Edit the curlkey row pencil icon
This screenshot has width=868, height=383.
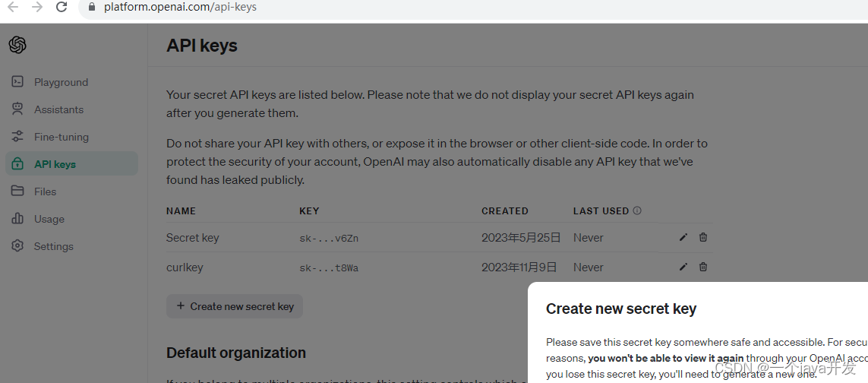[683, 267]
